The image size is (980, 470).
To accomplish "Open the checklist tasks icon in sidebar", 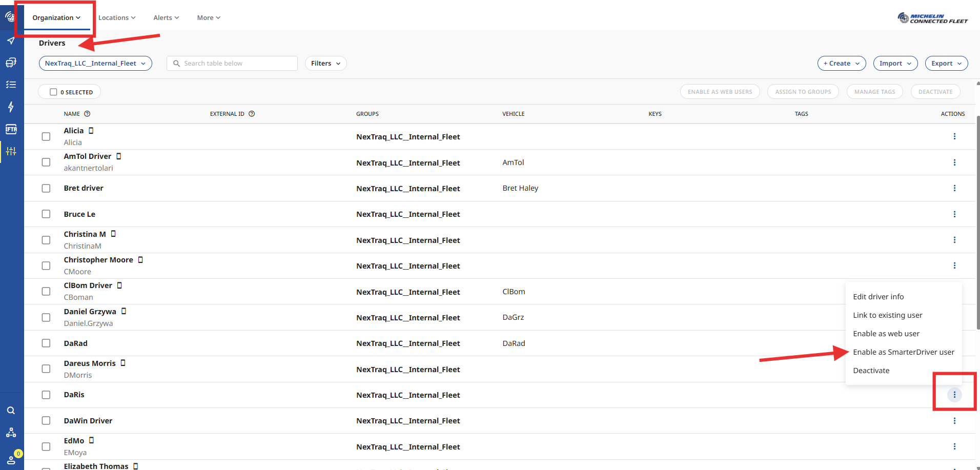I will point(11,85).
